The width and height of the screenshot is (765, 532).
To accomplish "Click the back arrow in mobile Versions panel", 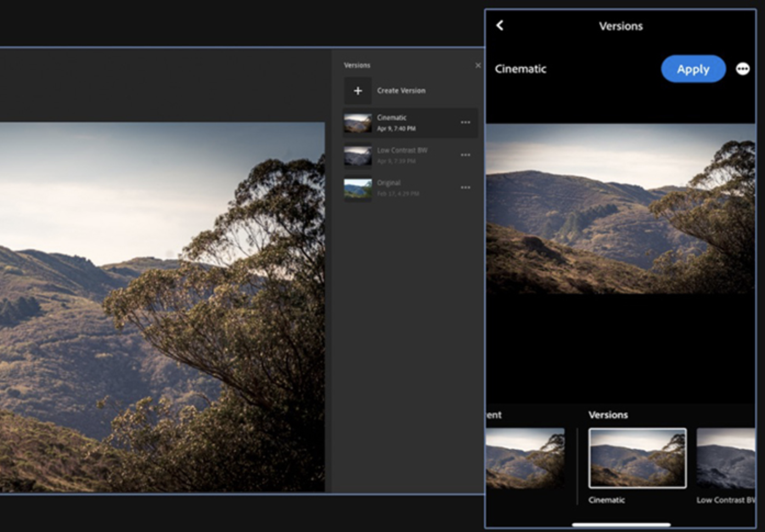I will 499,25.
